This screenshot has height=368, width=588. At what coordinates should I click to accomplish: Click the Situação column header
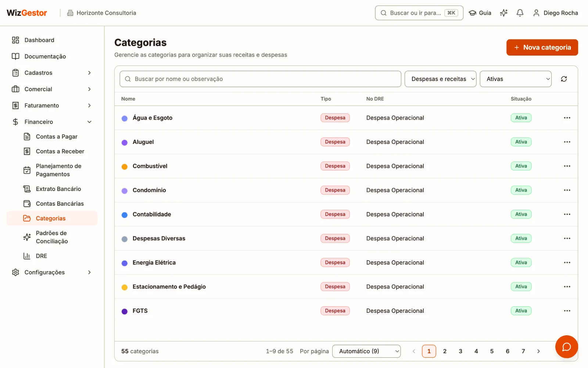click(521, 99)
